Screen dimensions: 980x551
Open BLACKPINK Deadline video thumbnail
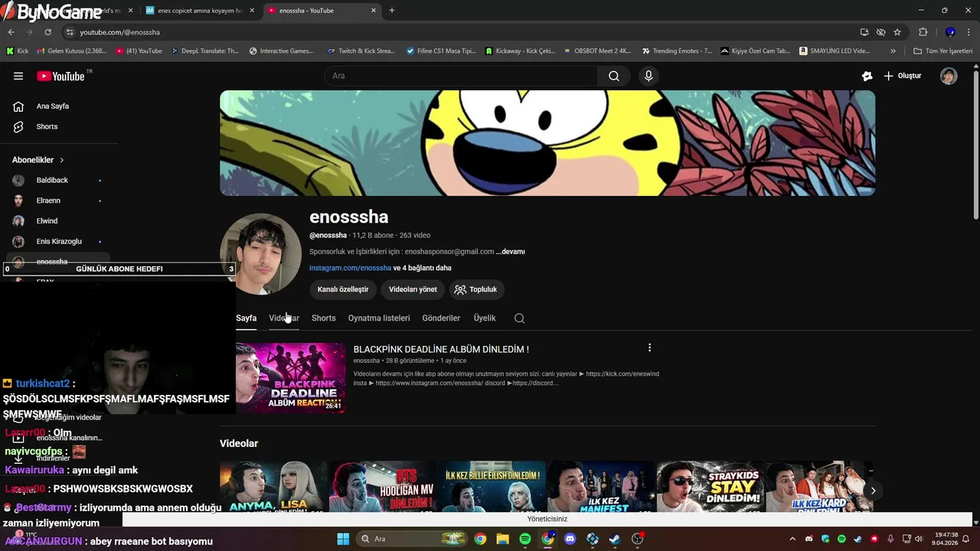coord(290,377)
